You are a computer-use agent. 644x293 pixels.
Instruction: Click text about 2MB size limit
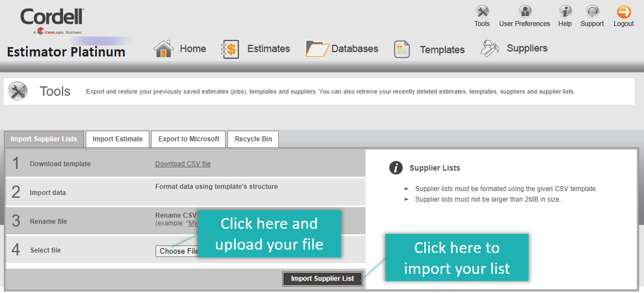coord(488,199)
